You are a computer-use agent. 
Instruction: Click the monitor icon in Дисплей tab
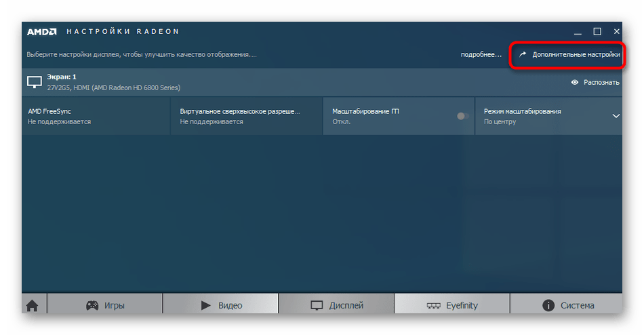[316, 305]
